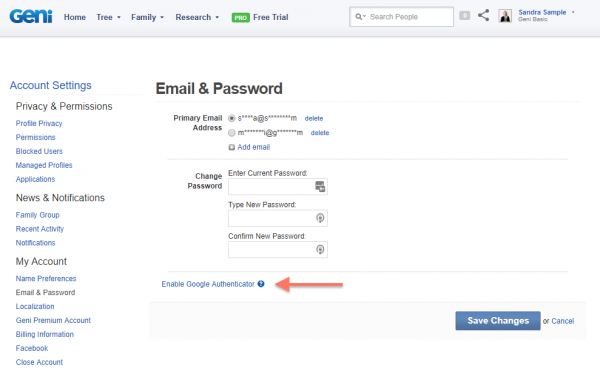The width and height of the screenshot is (600, 383).
Task: Click the notifications counter icon
Action: 465,16
